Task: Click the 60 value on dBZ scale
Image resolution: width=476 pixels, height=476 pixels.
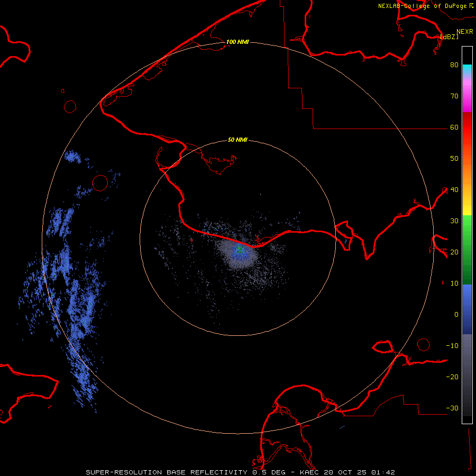Action: click(x=454, y=127)
